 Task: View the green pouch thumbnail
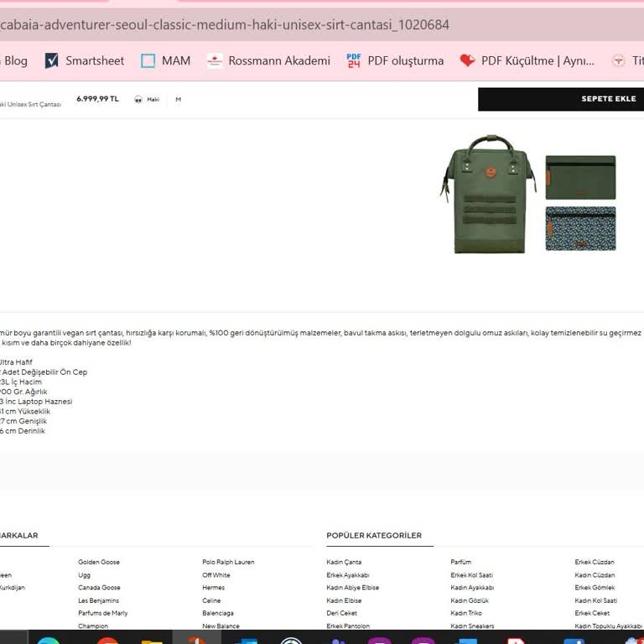[x=580, y=177]
